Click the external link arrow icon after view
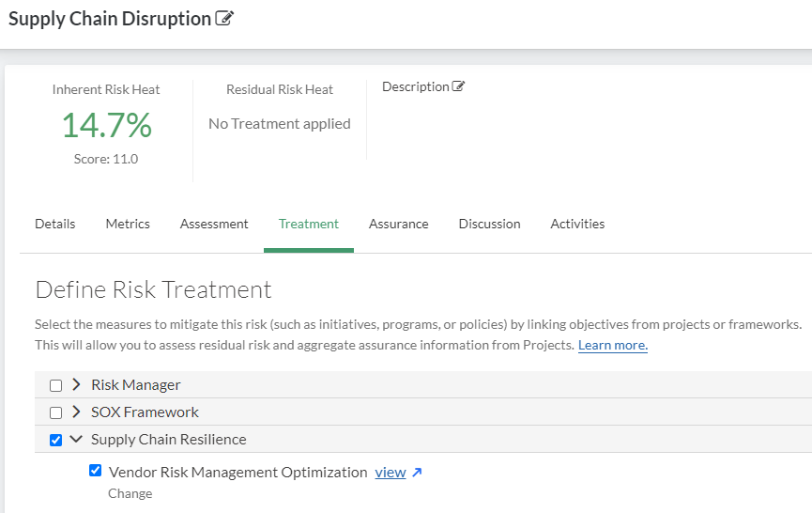 click(x=418, y=473)
